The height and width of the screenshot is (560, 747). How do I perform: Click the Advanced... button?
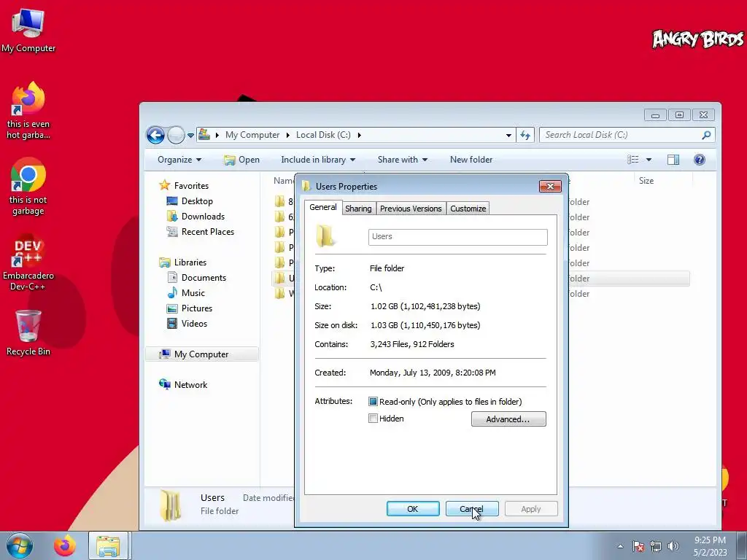pyautogui.click(x=508, y=419)
